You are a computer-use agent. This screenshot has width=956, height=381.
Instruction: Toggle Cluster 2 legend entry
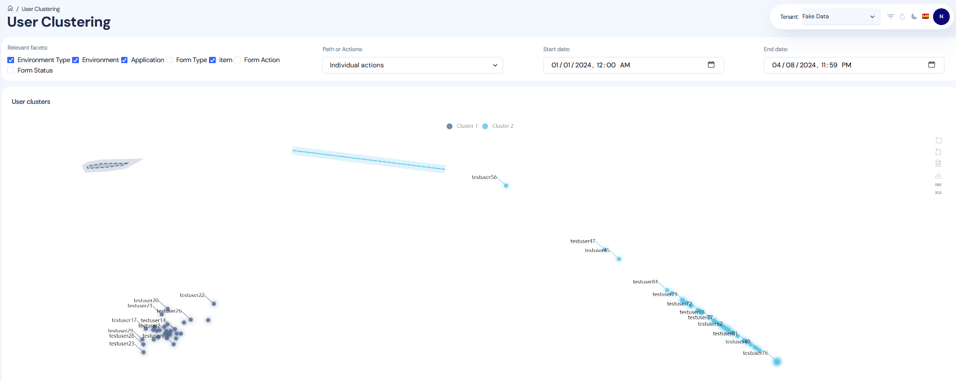498,126
